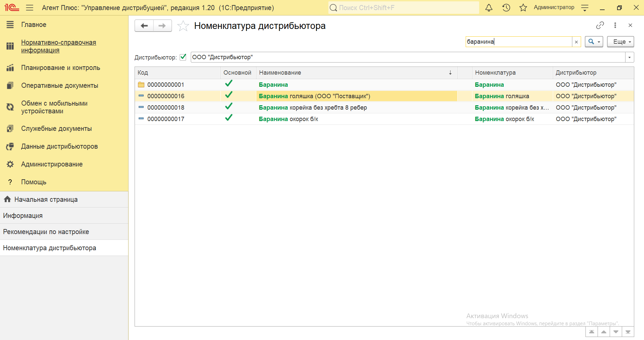Move down one page in list

click(616, 332)
